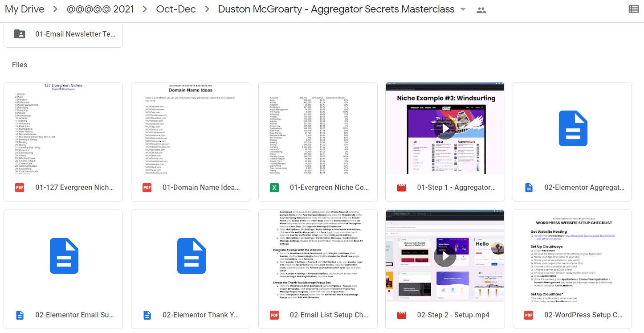Click PDF icon of 02-WordPress Setup C...
Viewport: 644px width, 333px height.
point(529,315)
